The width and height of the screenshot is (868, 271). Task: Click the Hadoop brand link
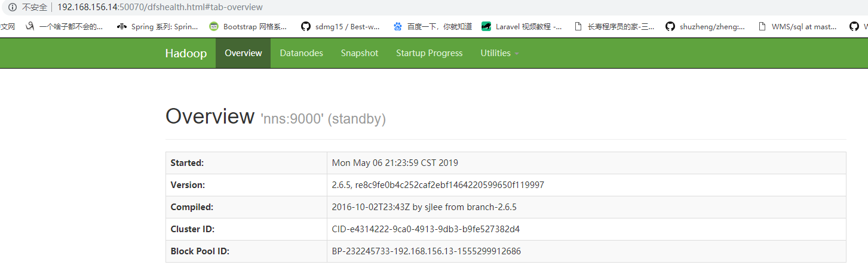click(x=186, y=53)
